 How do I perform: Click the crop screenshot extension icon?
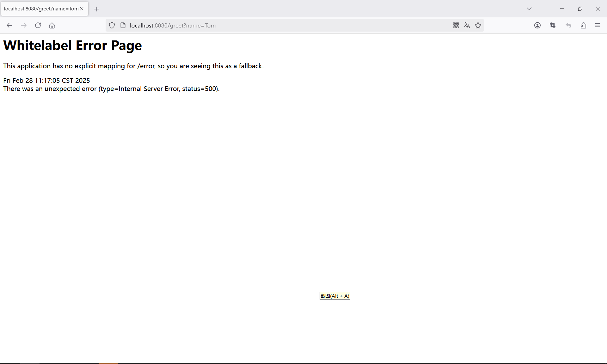[x=553, y=25]
